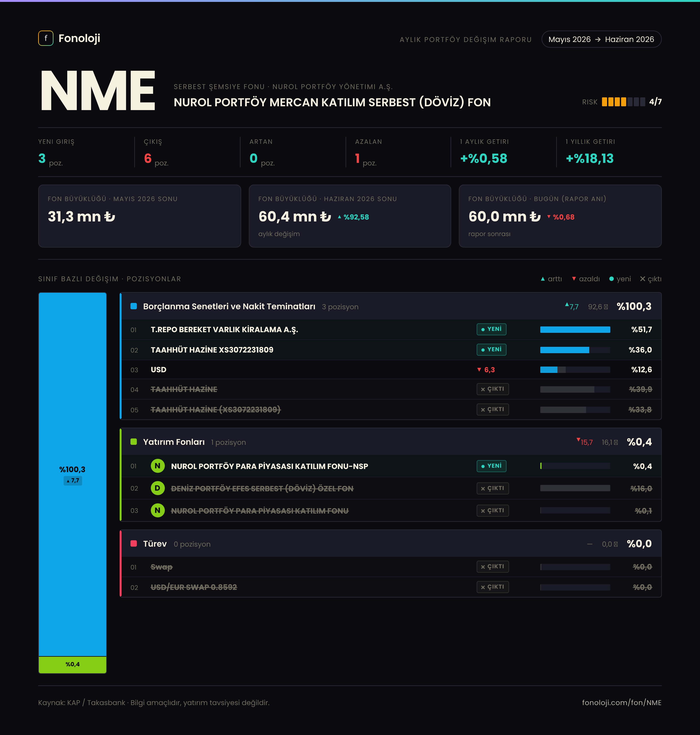Click the Bugün (Rapor Anı) fund size card
This screenshot has height=735, width=700.
pos(560,216)
